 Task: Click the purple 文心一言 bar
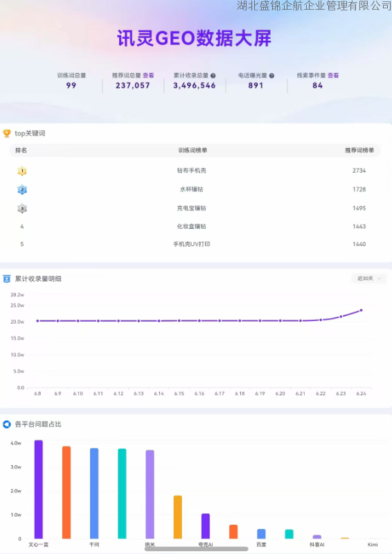pyautogui.click(x=39, y=490)
